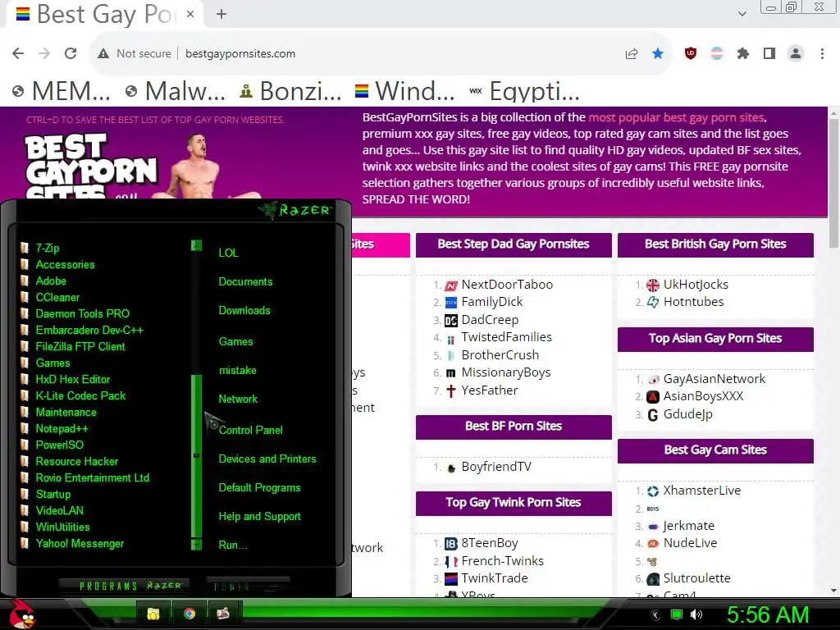Image resolution: width=840 pixels, height=630 pixels.
Task: Click the green programs list scrollbar thumb
Action: click(196, 456)
